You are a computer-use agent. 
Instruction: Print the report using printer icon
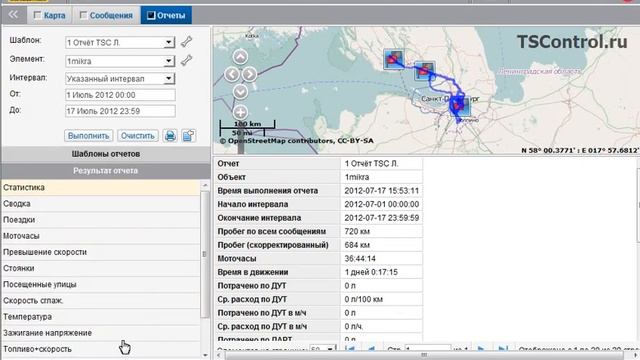pyautogui.click(x=170, y=136)
